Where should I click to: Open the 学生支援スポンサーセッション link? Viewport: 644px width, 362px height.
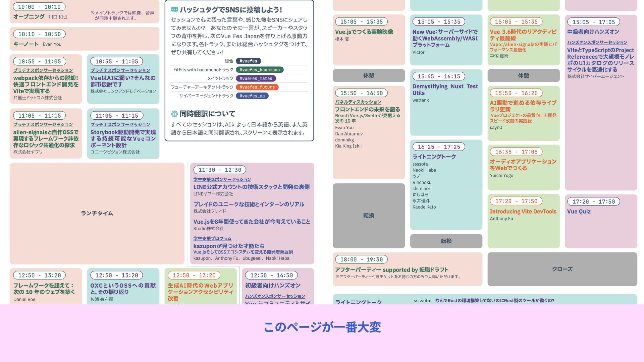pyautogui.click(x=222, y=180)
